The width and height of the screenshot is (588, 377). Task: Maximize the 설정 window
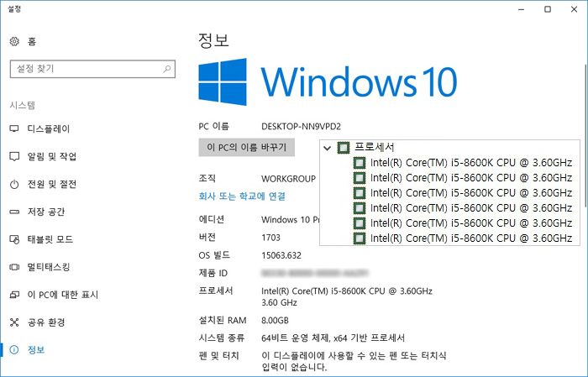tap(548, 9)
